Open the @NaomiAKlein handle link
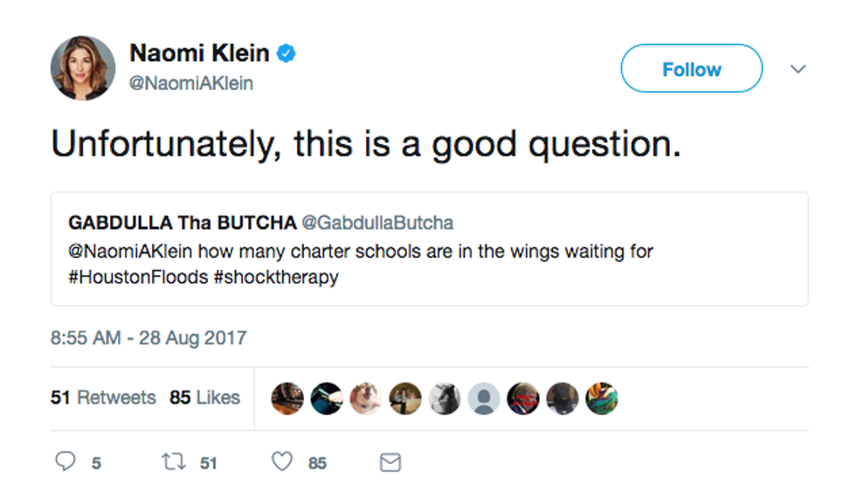Screen dimensions: 856x504 click(191, 83)
